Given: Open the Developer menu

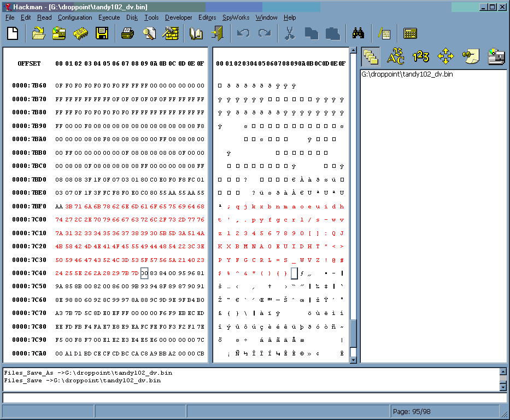Looking at the screenshot, I should 178,17.
